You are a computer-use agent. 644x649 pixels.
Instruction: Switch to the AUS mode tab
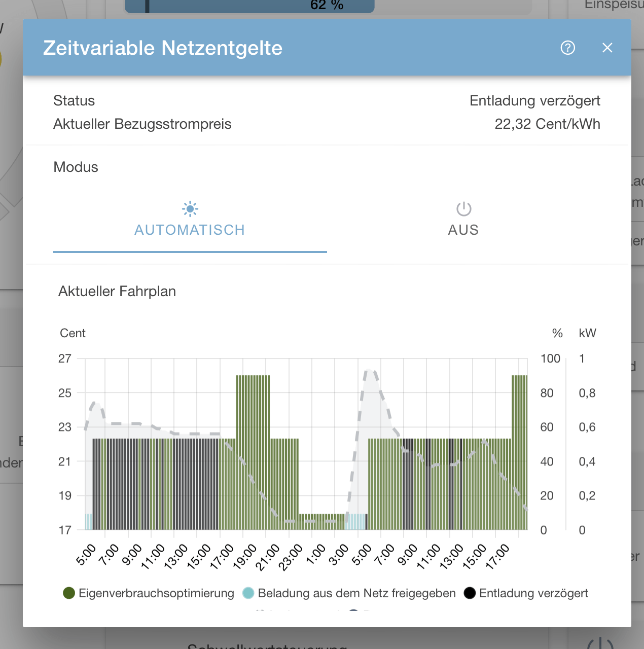coord(463,229)
